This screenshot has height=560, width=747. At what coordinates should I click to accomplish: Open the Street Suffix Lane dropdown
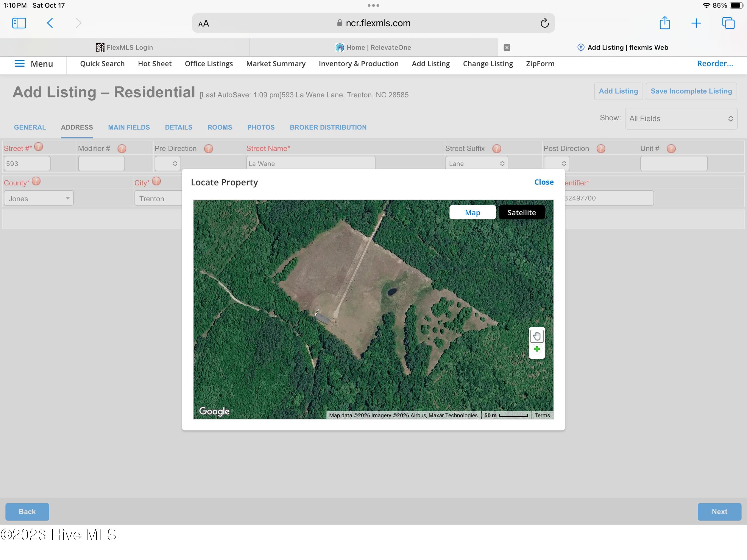476,163
